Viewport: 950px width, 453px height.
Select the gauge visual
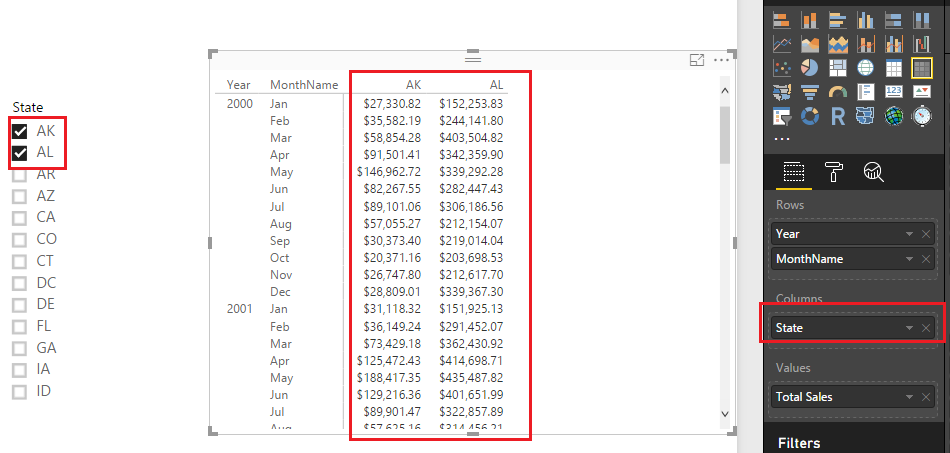pos(837,91)
